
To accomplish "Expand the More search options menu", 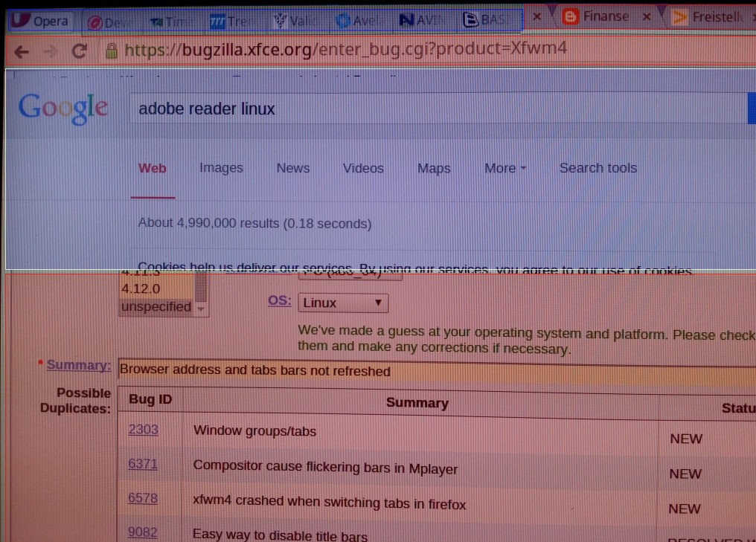I will (x=505, y=168).
